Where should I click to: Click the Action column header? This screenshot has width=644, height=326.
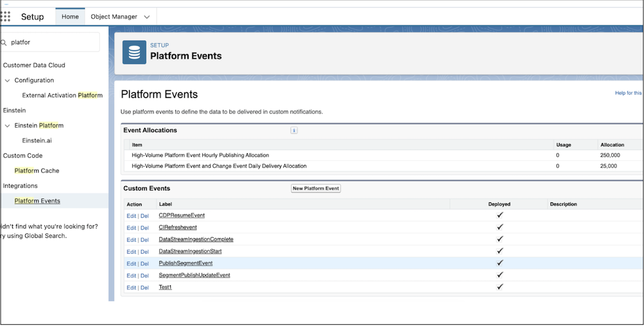tap(135, 204)
